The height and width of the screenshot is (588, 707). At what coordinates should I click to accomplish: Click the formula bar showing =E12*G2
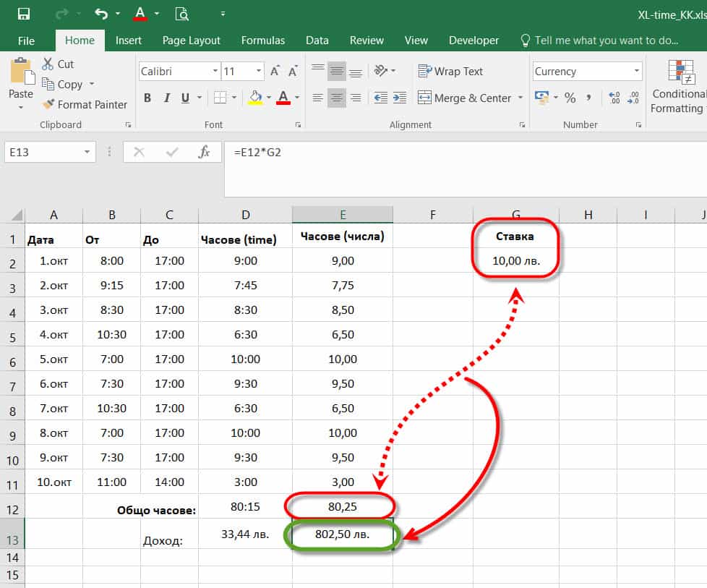click(x=466, y=169)
